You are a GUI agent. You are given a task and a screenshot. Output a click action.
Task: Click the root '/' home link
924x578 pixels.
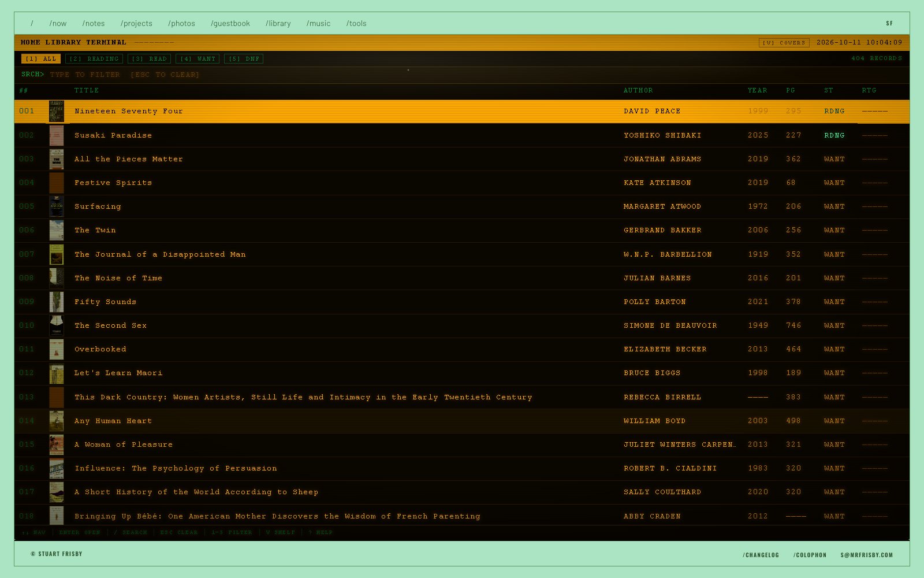point(32,24)
